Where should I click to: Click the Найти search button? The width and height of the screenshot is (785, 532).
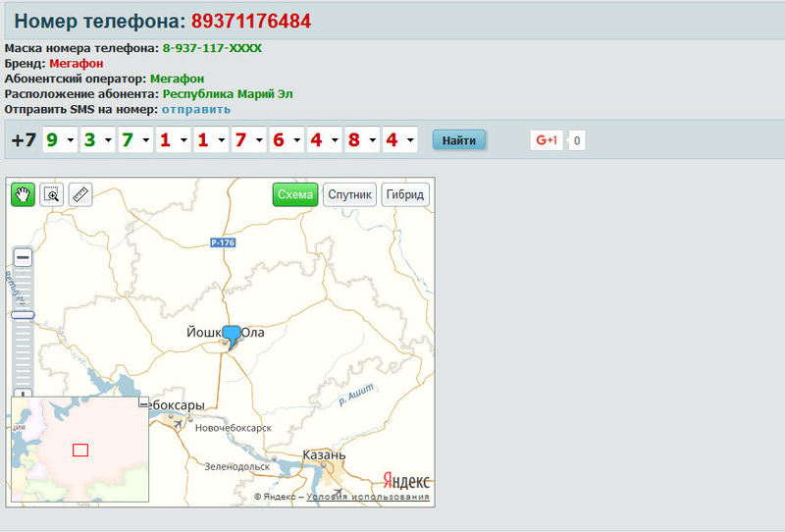[459, 140]
